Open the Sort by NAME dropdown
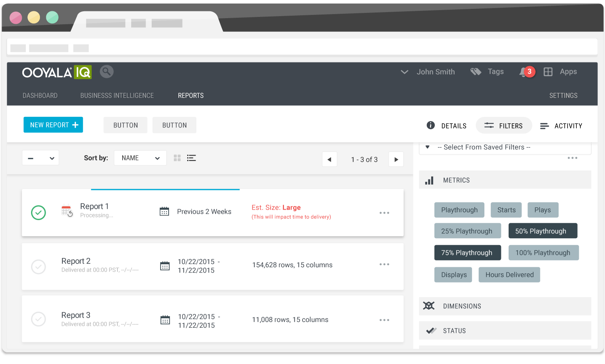The height and width of the screenshot is (364, 605). [x=140, y=158]
